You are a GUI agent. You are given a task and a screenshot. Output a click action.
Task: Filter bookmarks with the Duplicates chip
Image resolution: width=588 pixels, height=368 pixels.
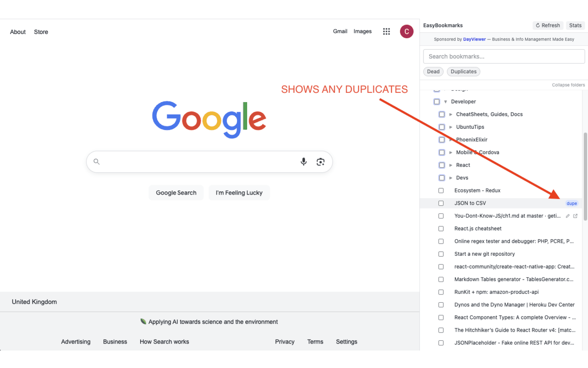[x=464, y=71]
